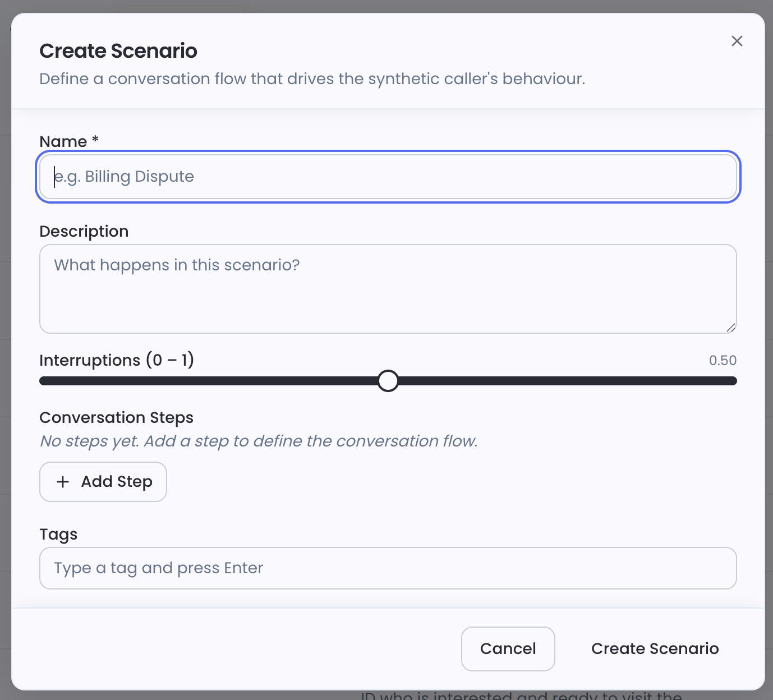Click inside the Description textarea
This screenshot has width=773, height=700.
[388, 289]
